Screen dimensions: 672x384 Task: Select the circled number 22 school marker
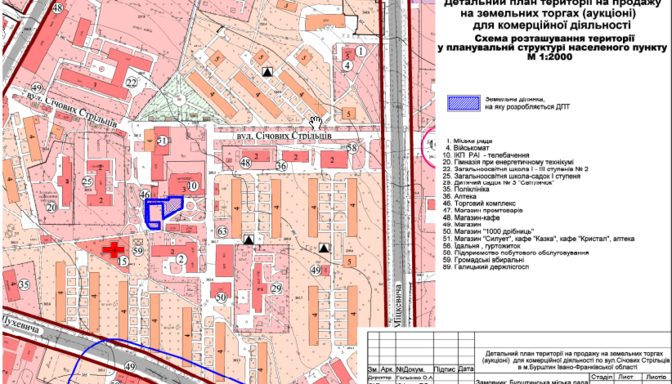point(131,83)
